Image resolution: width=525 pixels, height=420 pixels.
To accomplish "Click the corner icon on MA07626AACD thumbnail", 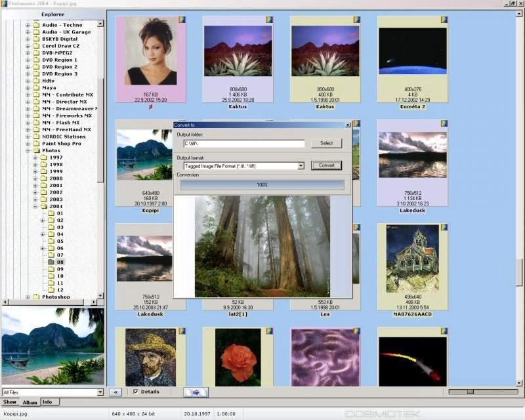I will [444, 228].
